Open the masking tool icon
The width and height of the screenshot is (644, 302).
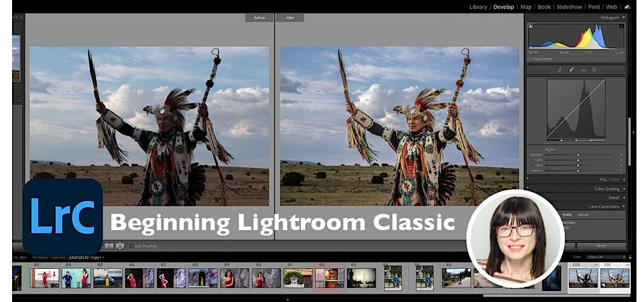click(x=594, y=69)
